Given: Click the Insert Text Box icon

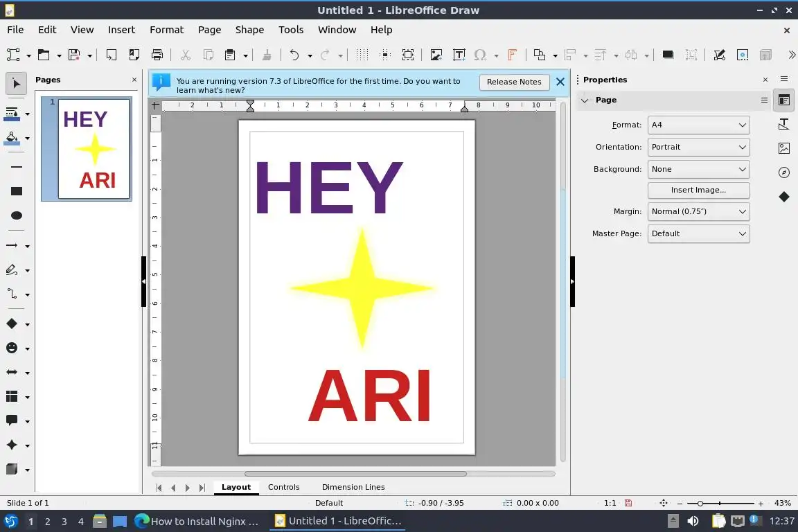Looking at the screenshot, I should pos(459,55).
